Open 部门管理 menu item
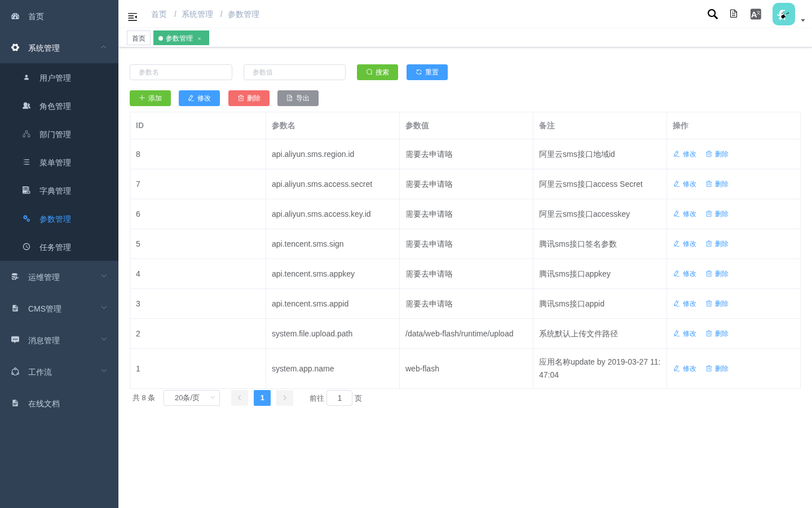The height and width of the screenshot is (508, 812). pos(59,134)
